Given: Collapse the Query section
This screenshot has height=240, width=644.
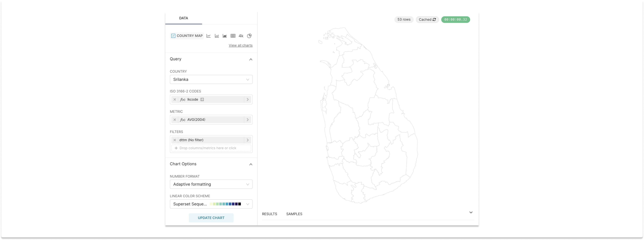Looking at the screenshot, I should [x=251, y=59].
